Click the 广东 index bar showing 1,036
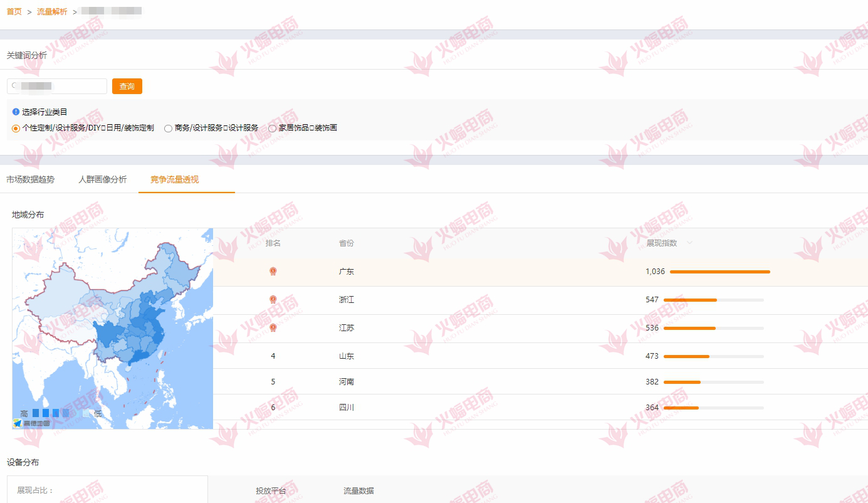 [719, 272]
